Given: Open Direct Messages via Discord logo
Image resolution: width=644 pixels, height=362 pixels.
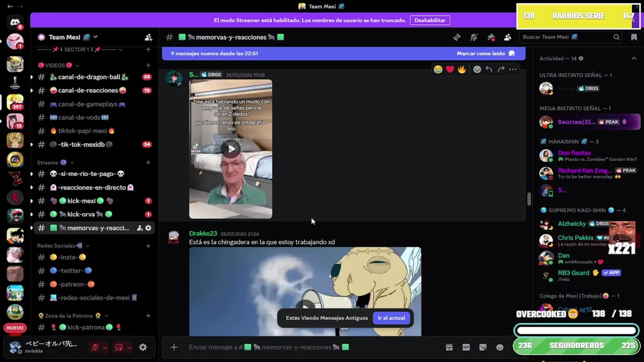Looking at the screenshot, I should [x=15, y=22].
